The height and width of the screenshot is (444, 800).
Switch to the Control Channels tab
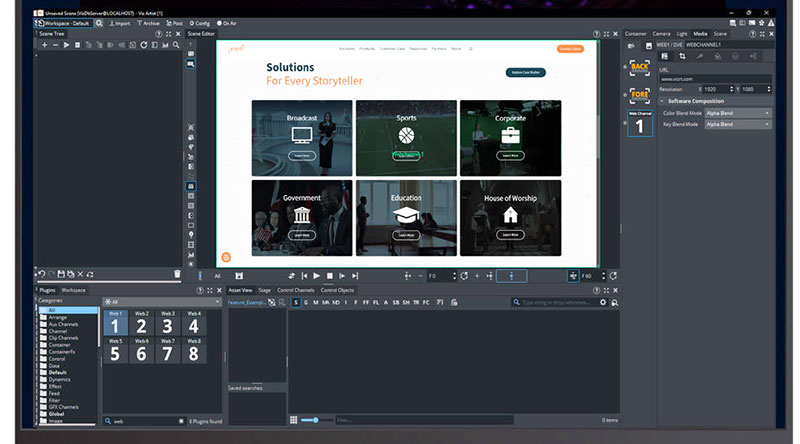tap(296, 289)
